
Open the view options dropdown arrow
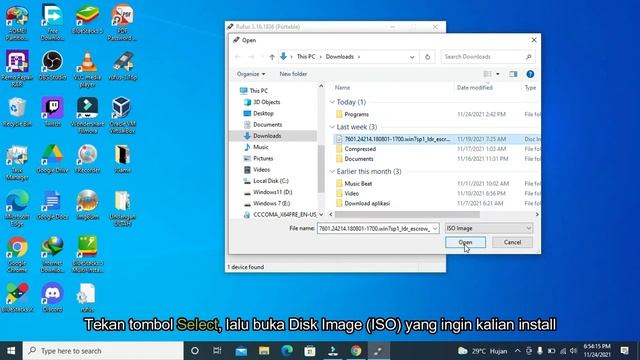[498, 74]
